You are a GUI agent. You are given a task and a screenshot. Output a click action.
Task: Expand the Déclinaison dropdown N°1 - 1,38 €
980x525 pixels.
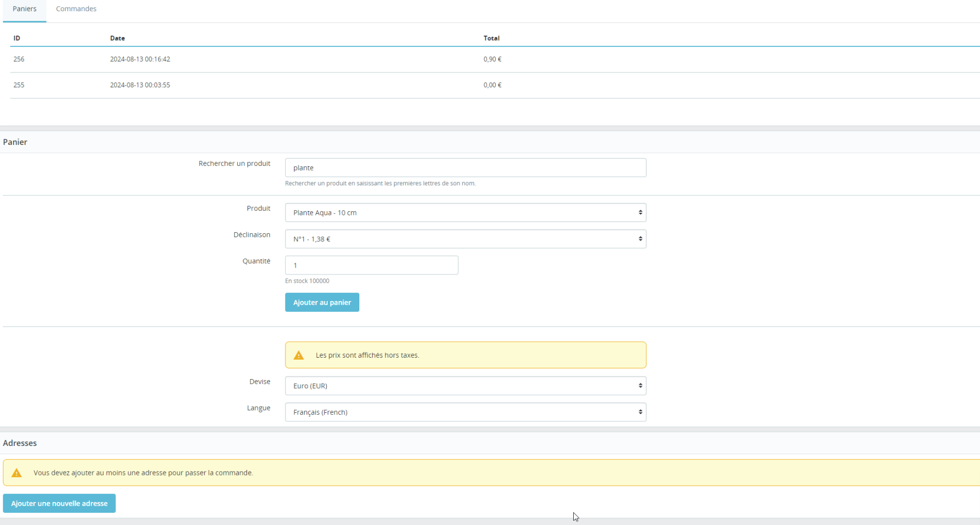pyautogui.click(x=465, y=239)
